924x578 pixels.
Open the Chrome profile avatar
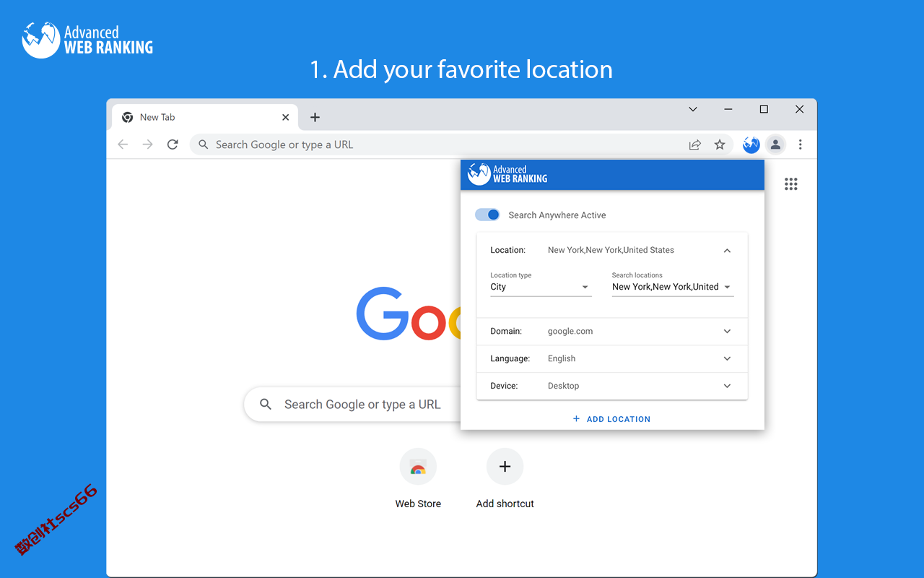(775, 144)
